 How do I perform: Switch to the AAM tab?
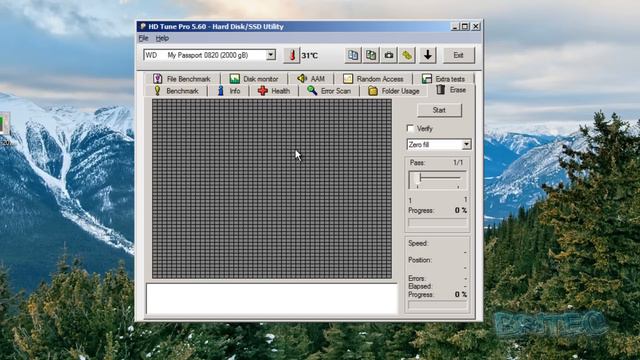[x=311, y=78]
